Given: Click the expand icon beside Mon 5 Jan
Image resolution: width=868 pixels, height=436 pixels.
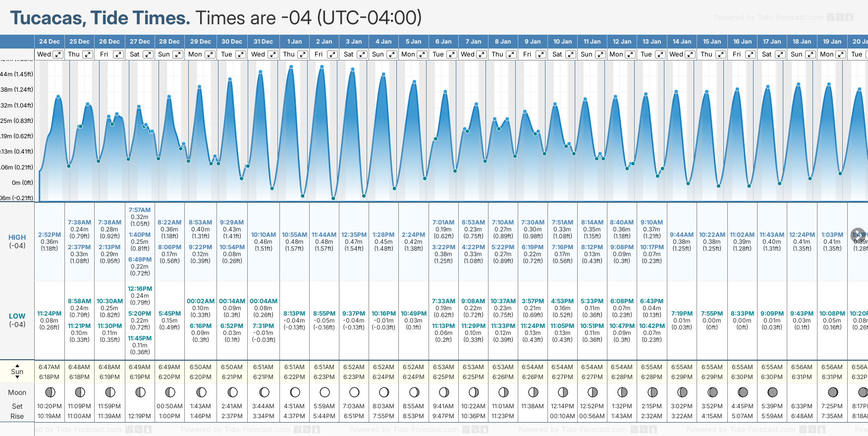Looking at the screenshot, I should [422, 54].
